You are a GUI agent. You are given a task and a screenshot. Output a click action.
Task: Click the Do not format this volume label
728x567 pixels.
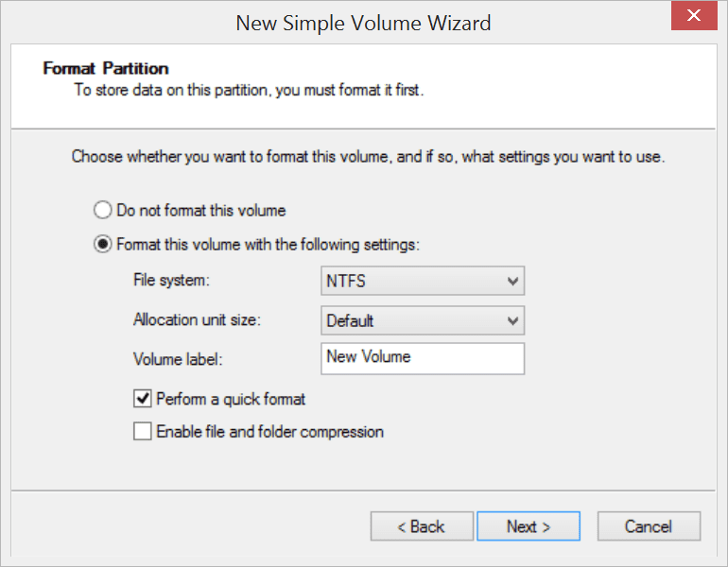201,210
